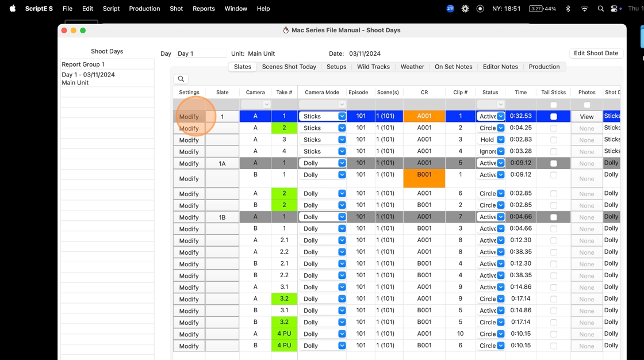Click the 1B slate cell
The image size is (644, 360).
click(222, 217)
